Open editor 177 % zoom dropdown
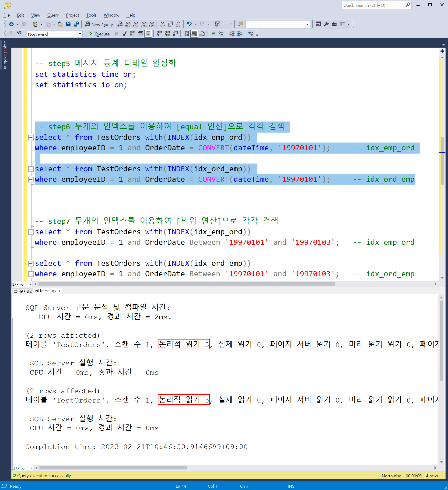 click(30, 284)
